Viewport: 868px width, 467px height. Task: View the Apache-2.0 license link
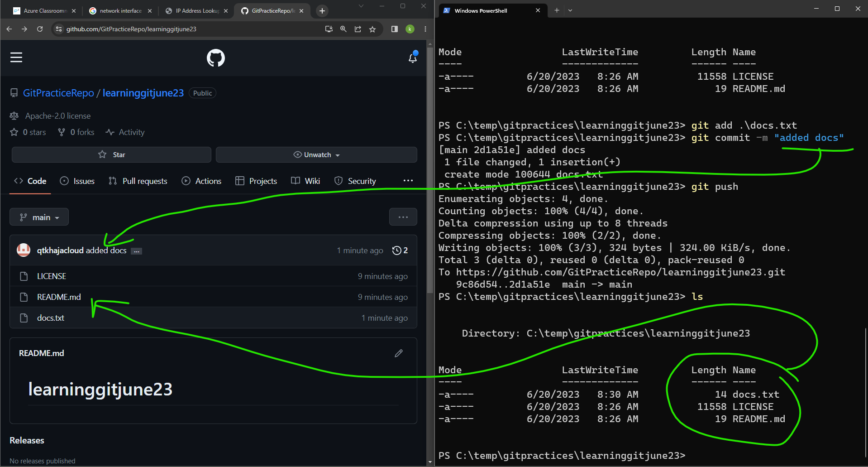click(x=58, y=116)
